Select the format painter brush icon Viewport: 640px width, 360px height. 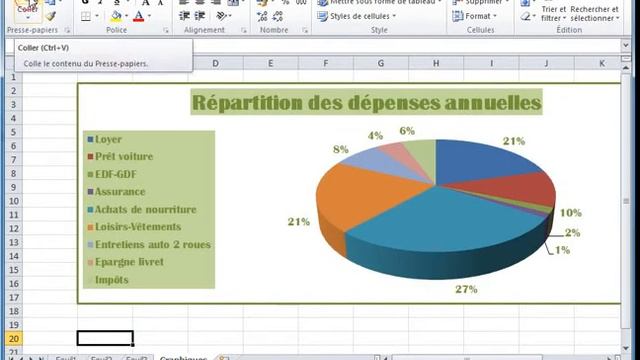pos(50,16)
